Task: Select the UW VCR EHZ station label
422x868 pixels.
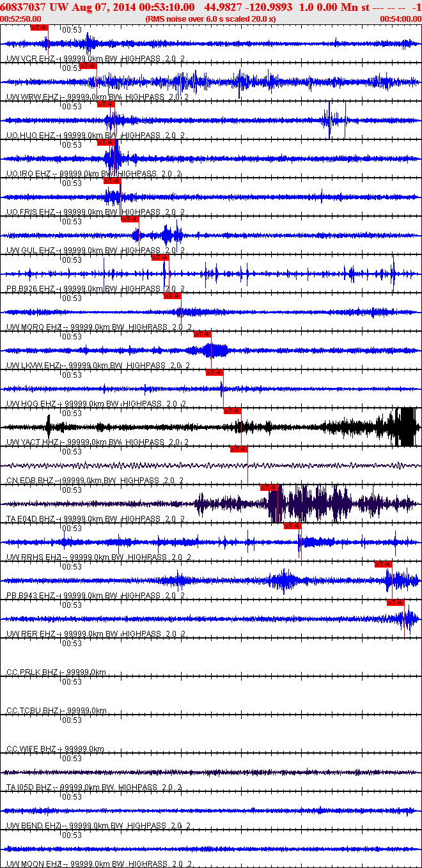Action: click(96, 58)
